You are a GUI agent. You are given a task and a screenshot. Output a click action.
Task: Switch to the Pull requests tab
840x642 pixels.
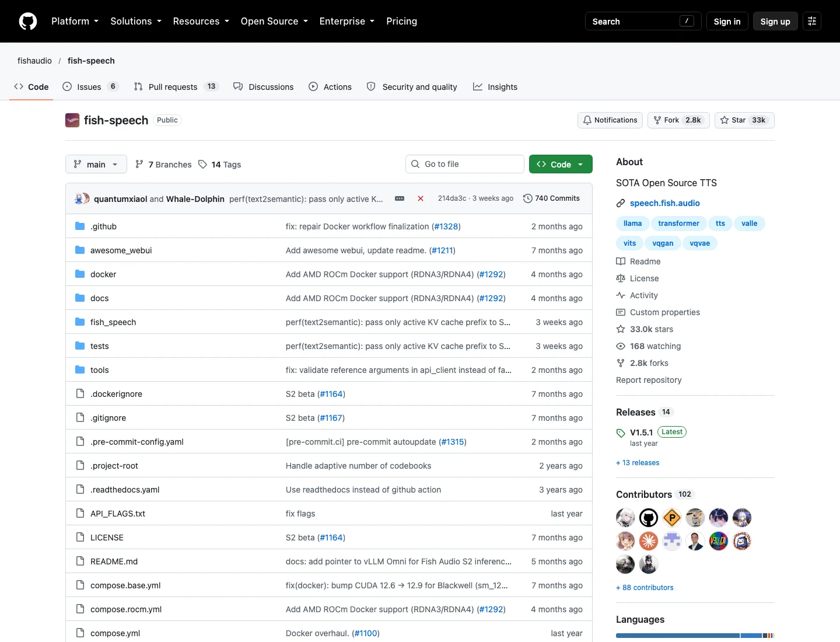(176, 86)
